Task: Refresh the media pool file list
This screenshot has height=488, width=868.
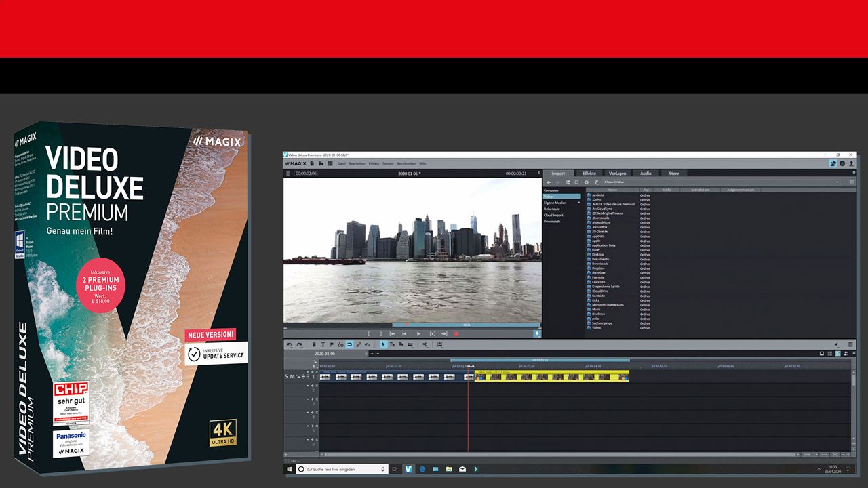Action: 596,182
